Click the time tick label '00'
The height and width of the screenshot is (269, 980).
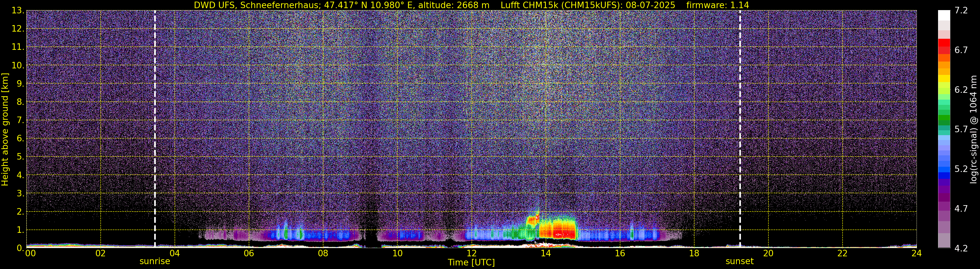point(31,253)
